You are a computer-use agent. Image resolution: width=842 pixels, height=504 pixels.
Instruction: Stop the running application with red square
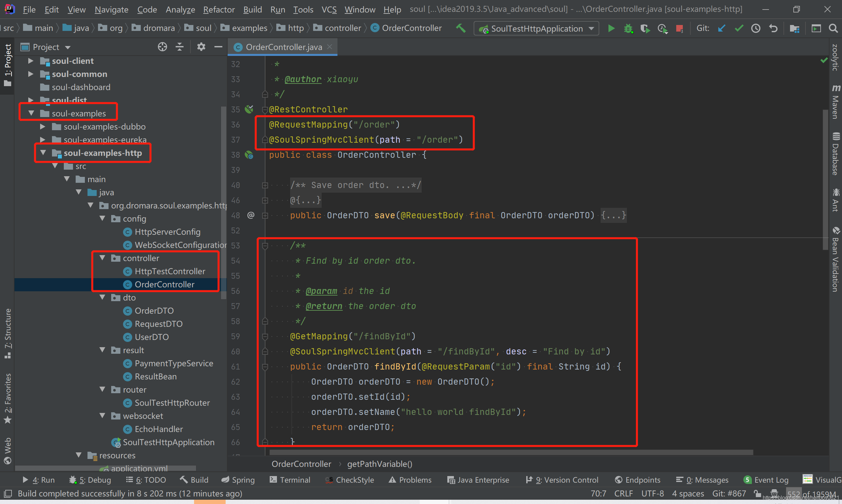(x=679, y=29)
